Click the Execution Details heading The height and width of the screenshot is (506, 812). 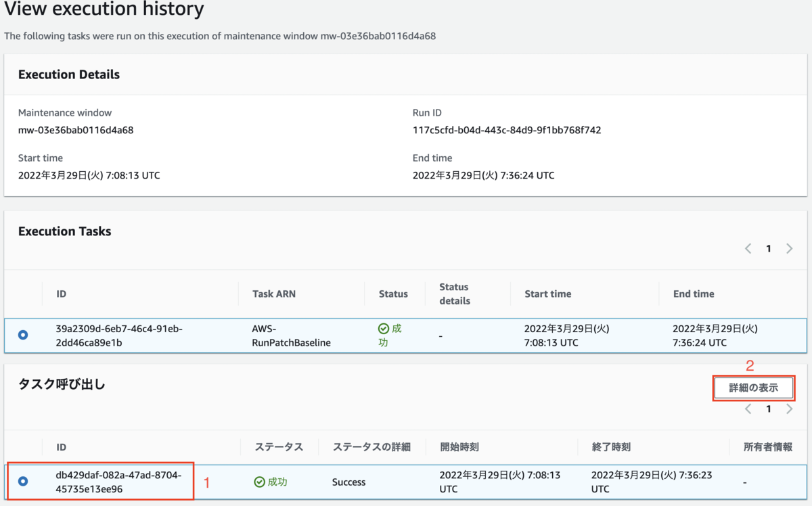[69, 74]
